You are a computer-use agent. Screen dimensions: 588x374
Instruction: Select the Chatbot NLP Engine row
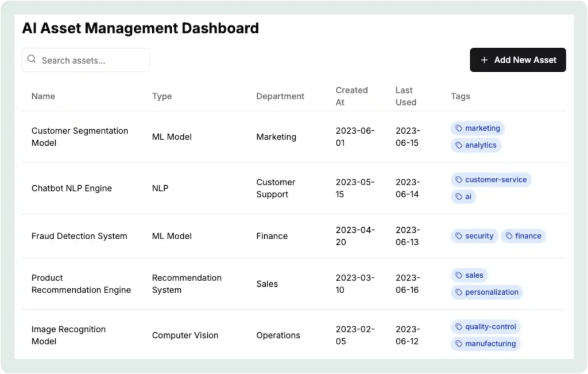point(72,188)
